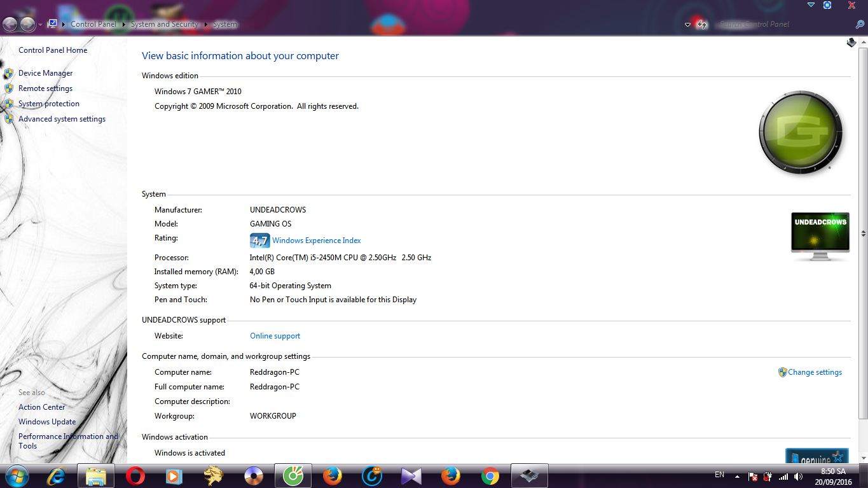Click the search magnifier icon
Image resolution: width=868 pixels, height=488 pixels.
[x=860, y=24]
